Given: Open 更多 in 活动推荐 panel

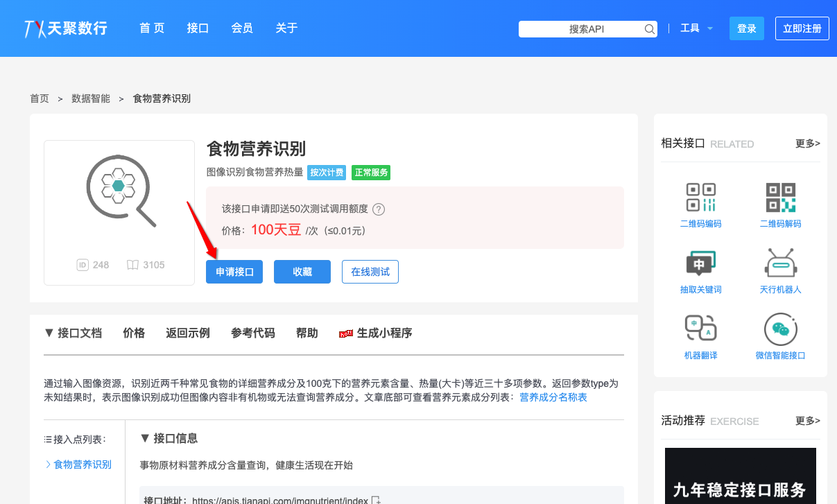Looking at the screenshot, I should [808, 421].
